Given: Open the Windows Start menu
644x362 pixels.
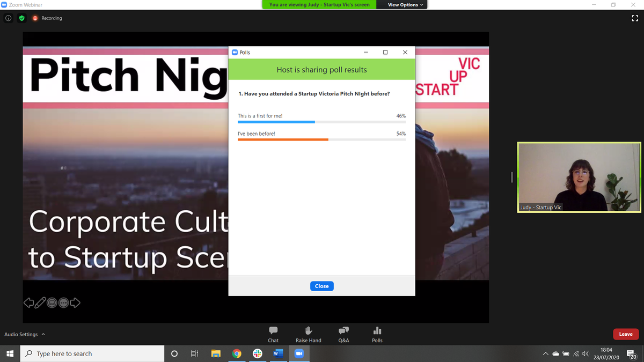Looking at the screenshot, I should click(10, 353).
